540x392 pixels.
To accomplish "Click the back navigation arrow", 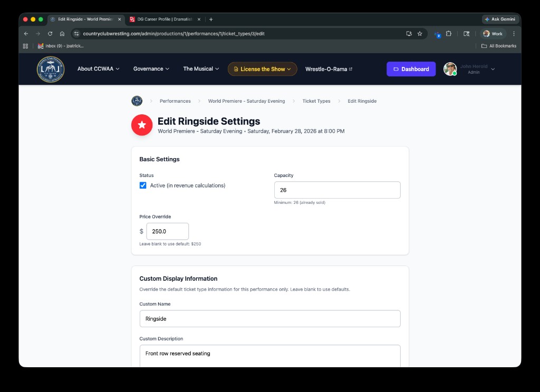I will (x=26, y=34).
